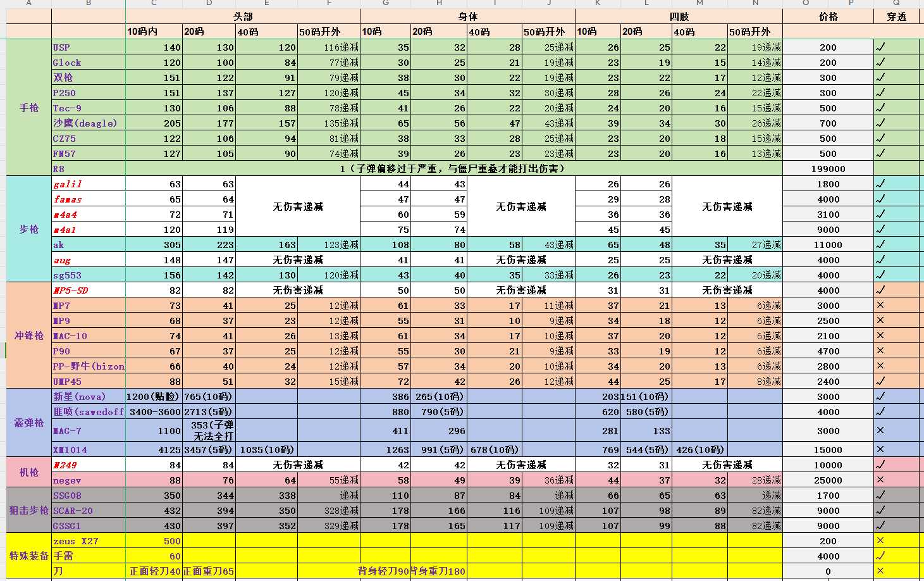
Task: Select the MP9 weapon name cell
Action: [x=89, y=320]
